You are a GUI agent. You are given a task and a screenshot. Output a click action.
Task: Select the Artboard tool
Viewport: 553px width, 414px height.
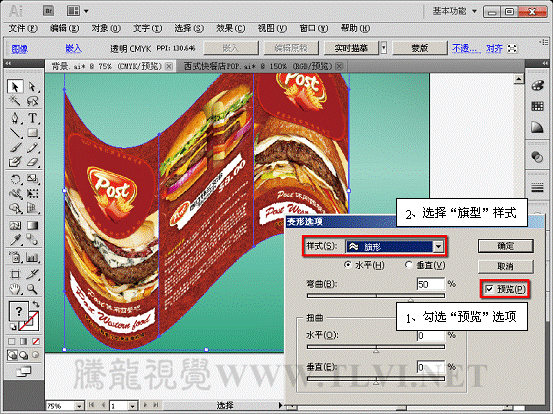point(15,274)
